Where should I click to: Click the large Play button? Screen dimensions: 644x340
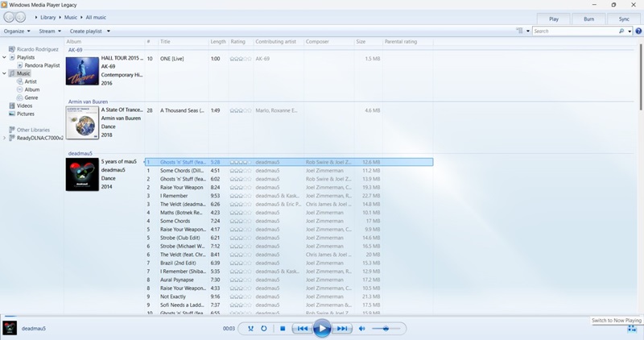tap(322, 329)
